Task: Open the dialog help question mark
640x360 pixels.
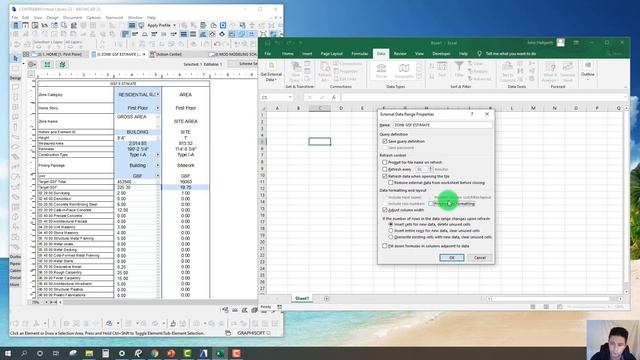Action: pyautogui.click(x=472, y=114)
